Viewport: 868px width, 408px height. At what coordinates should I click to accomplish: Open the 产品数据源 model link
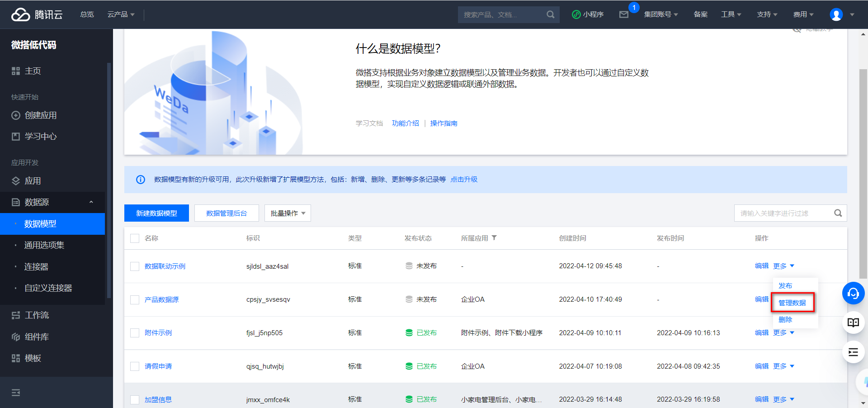pyautogui.click(x=161, y=300)
